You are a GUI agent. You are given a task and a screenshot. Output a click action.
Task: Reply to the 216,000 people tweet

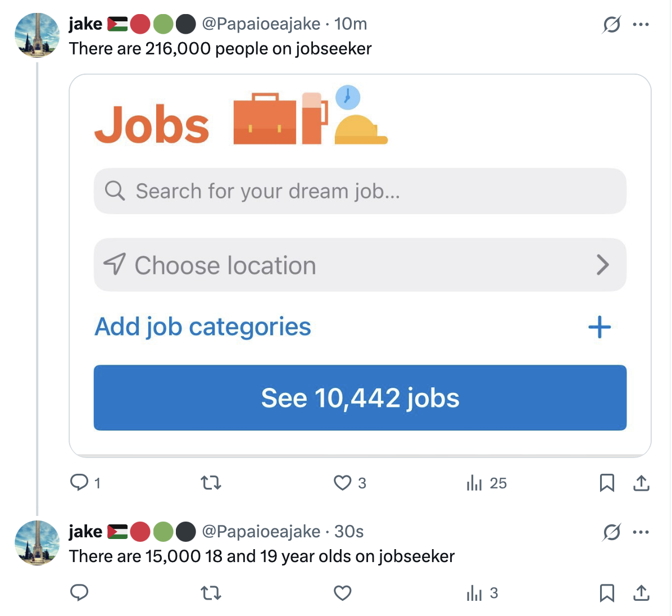79,483
